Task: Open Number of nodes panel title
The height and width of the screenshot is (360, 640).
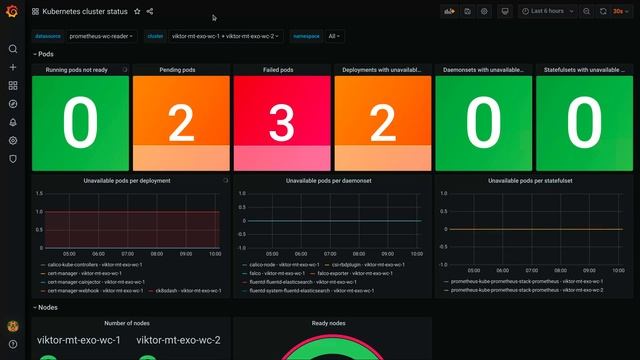Action: tap(127, 323)
